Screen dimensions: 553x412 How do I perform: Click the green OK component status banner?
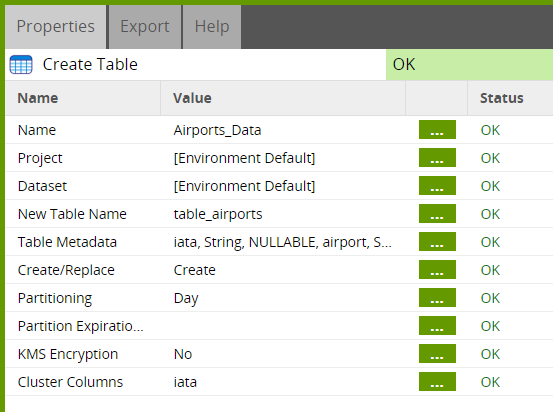[x=469, y=65]
